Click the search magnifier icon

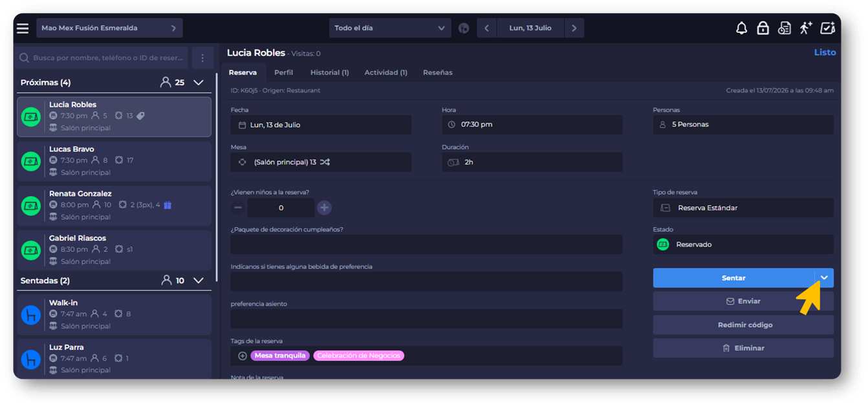pos(25,58)
